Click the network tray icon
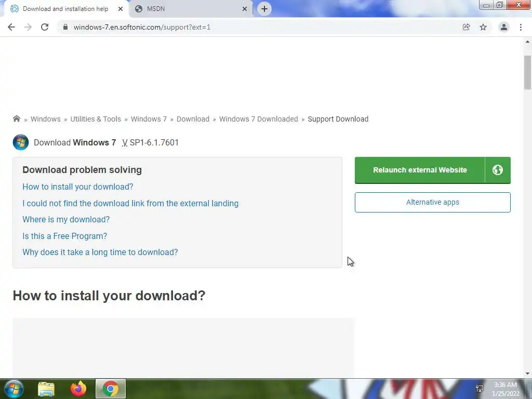 pos(480,389)
